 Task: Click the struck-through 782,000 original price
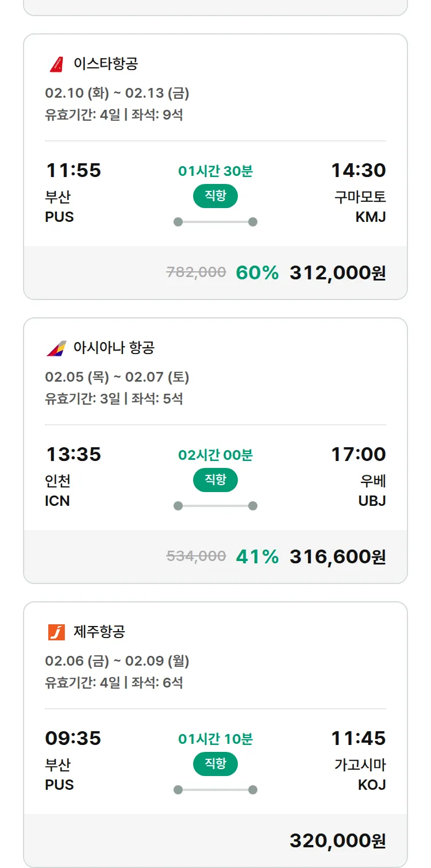tap(196, 272)
